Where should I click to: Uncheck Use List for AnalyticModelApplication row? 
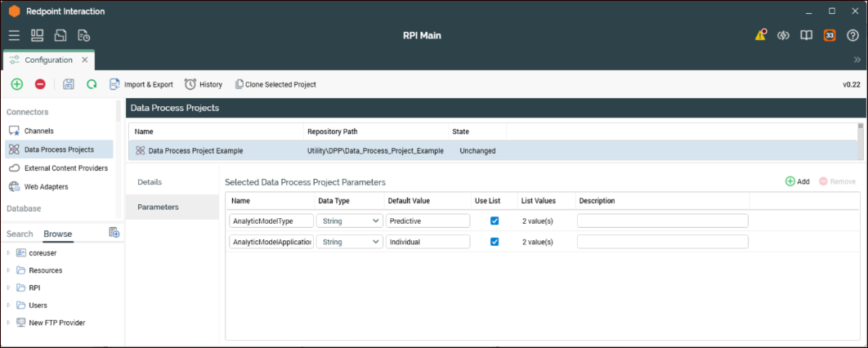pos(494,242)
